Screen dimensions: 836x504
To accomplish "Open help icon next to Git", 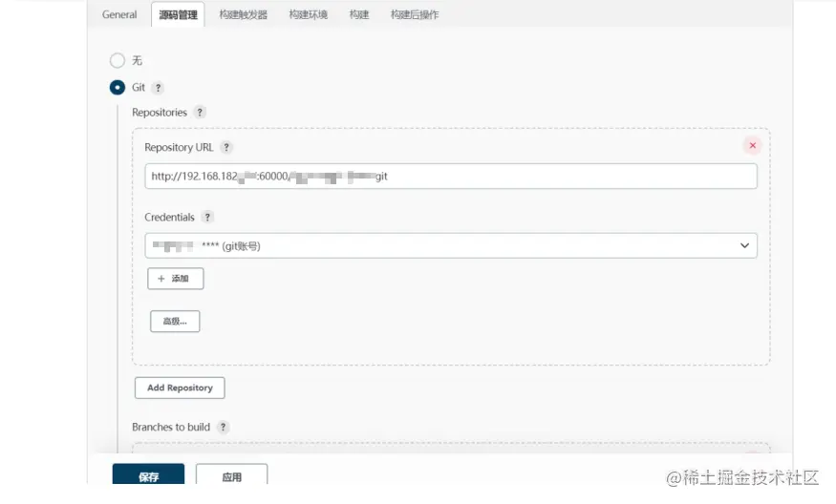I will pyautogui.click(x=158, y=88).
